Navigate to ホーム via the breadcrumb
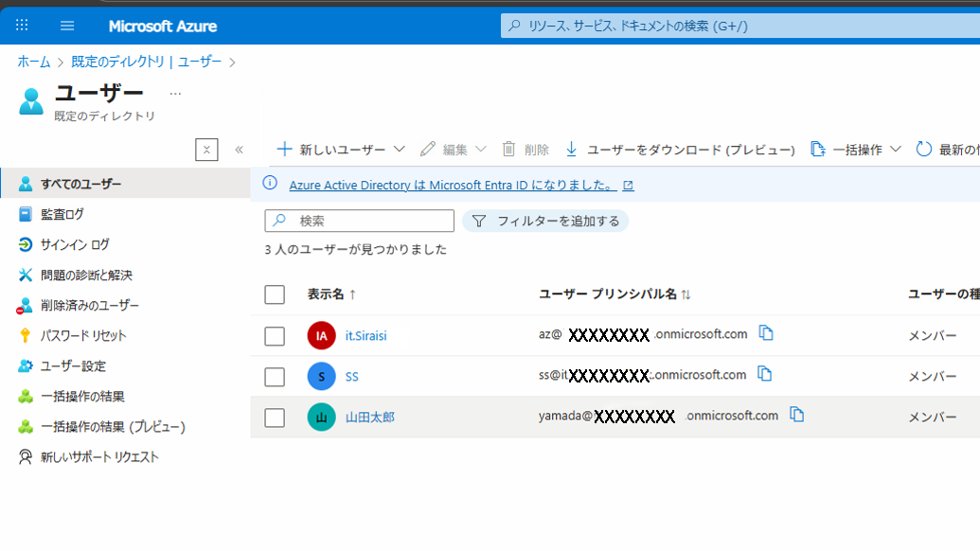Image resolution: width=980 pixels, height=551 pixels. pyautogui.click(x=33, y=60)
